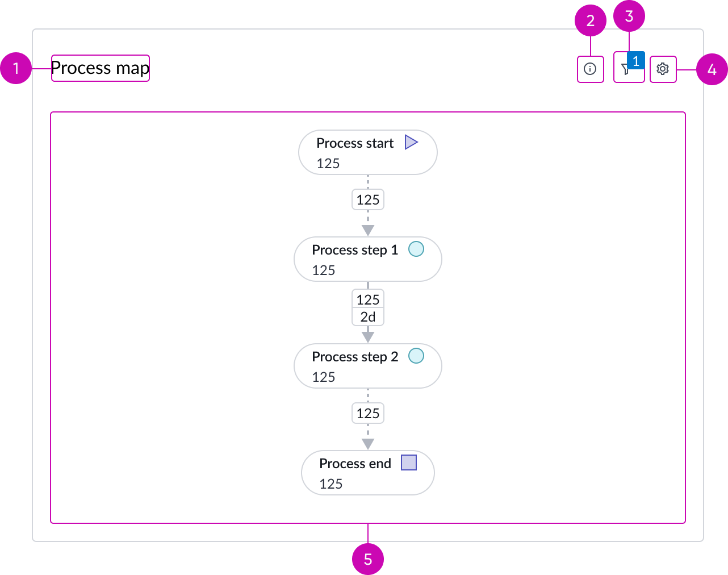Open the info icon on the toolbar
Image resolution: width=728 pixels, height=575 pixels.
pyautogui.click(x=590, y=68)
